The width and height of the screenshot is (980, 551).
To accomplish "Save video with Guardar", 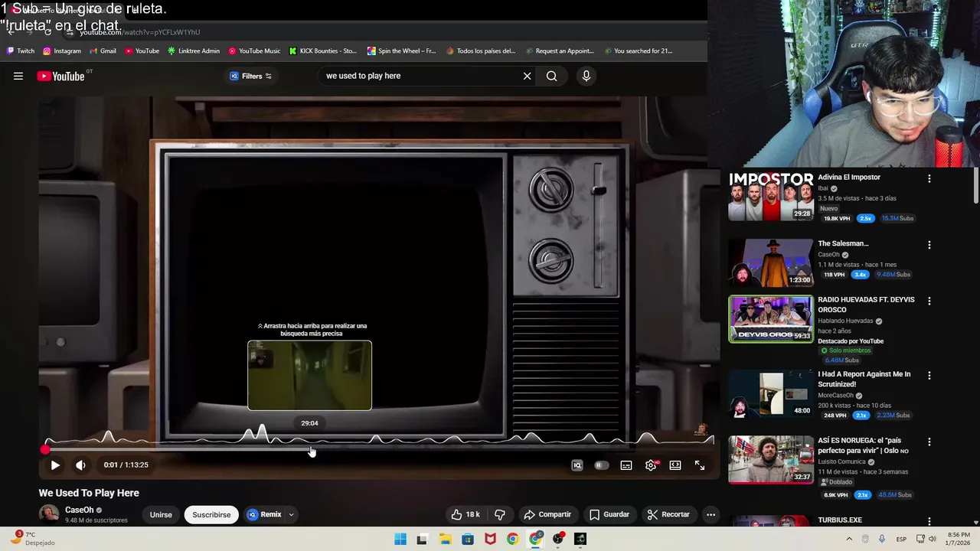I will click(609, 514).
